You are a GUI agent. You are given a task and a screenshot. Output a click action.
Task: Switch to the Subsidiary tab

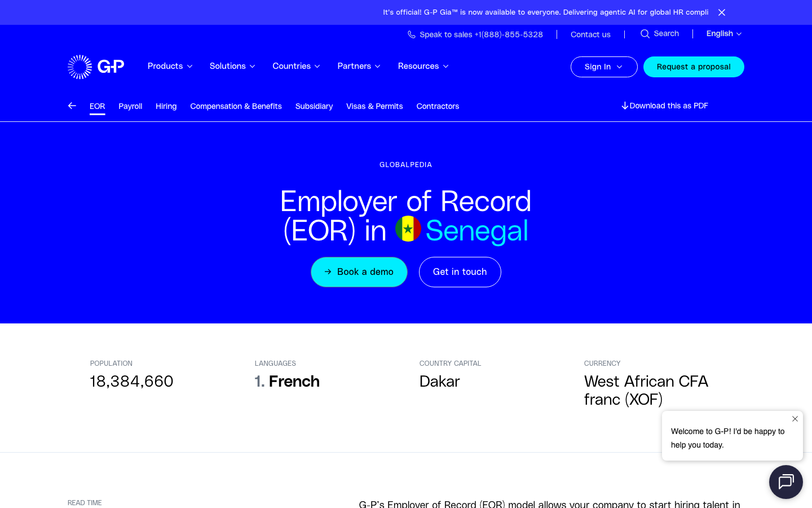point(314,106)
